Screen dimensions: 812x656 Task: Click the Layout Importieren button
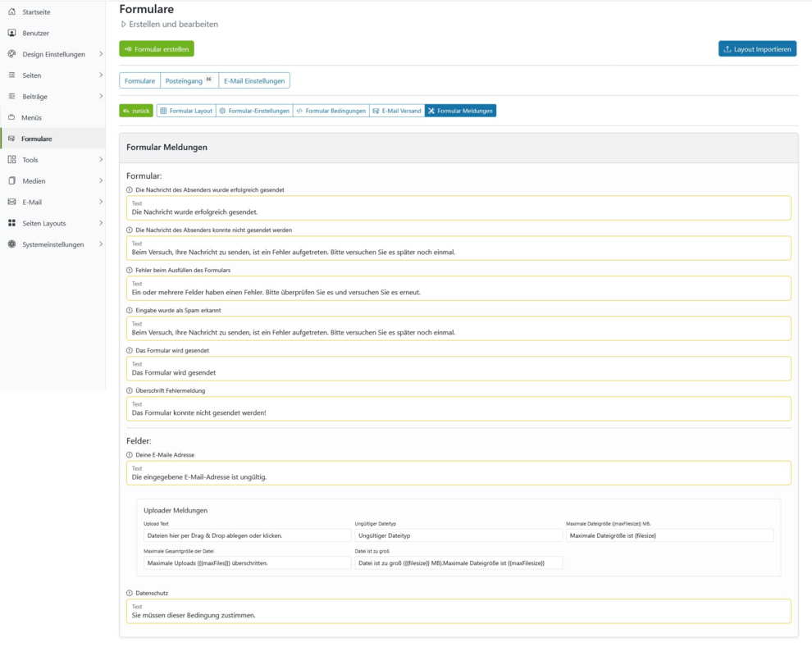[757, 49]
